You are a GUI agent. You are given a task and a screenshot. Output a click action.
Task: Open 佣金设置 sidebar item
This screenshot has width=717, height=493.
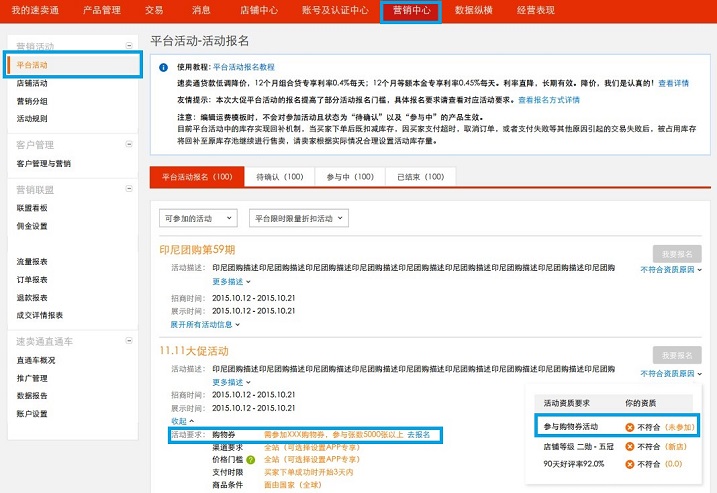pyautogui.click(x=32, y=226)
